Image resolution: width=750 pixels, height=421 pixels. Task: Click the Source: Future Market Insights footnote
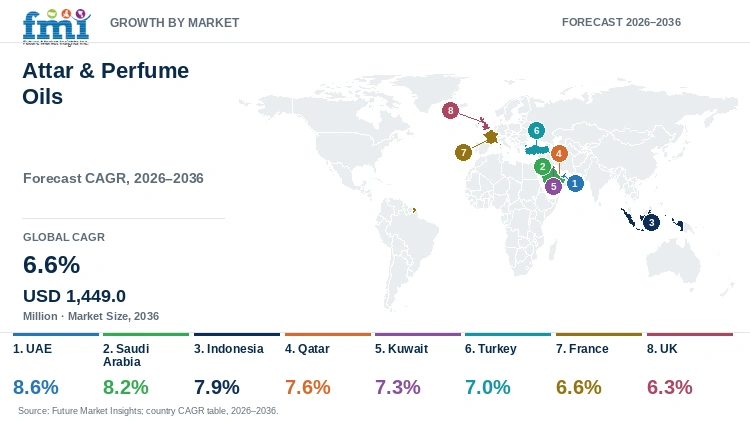click(x=148, y=410)
